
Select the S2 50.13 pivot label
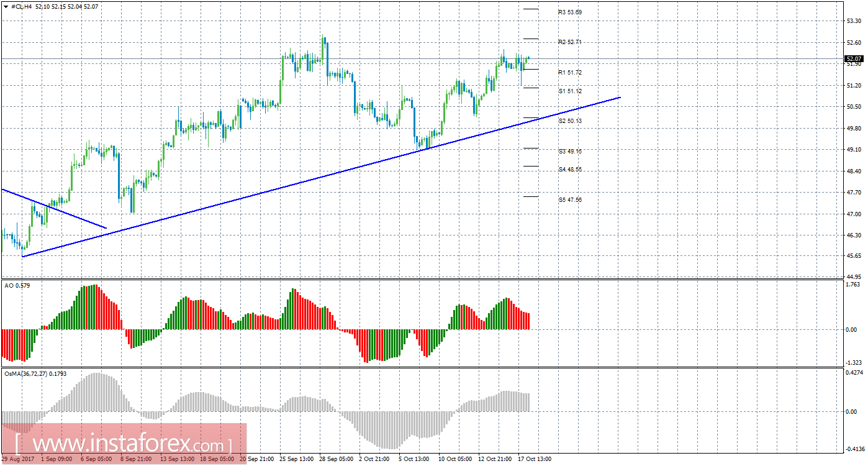570,121
